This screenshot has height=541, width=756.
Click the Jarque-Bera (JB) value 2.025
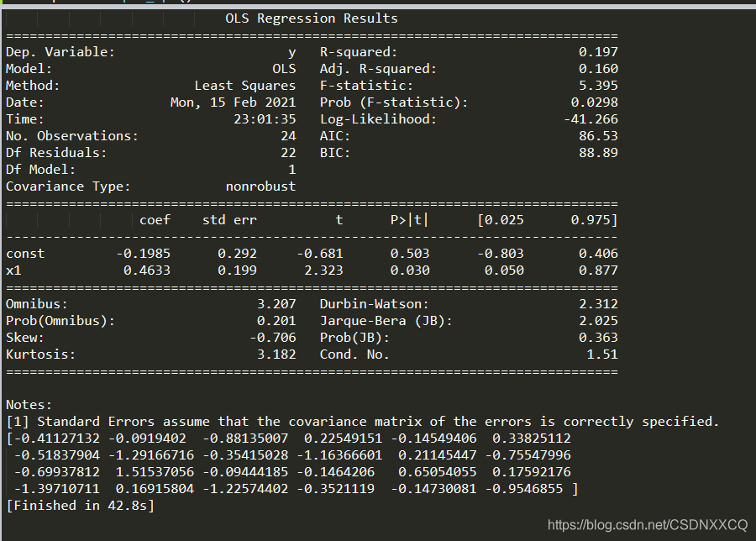(598, 321)
